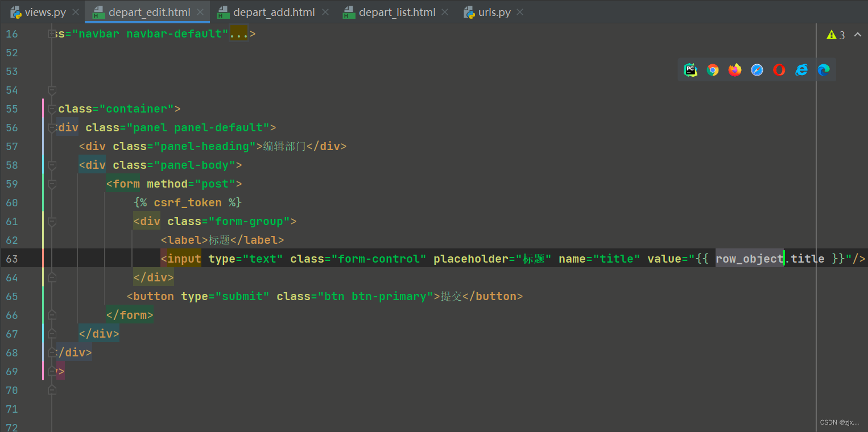Collapse panel-default div on line 56
Image resolution: width=868 pixels, height=432 pixels.
point(52,127)
